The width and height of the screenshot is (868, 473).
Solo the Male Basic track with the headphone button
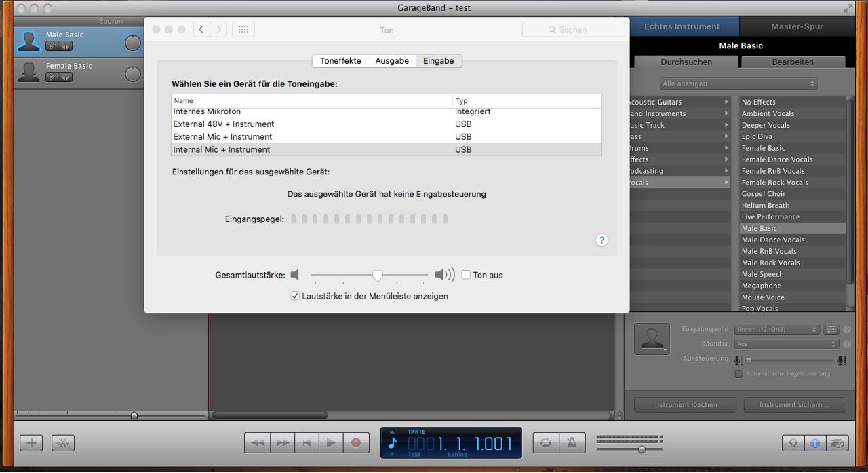(x=66, y=46)
